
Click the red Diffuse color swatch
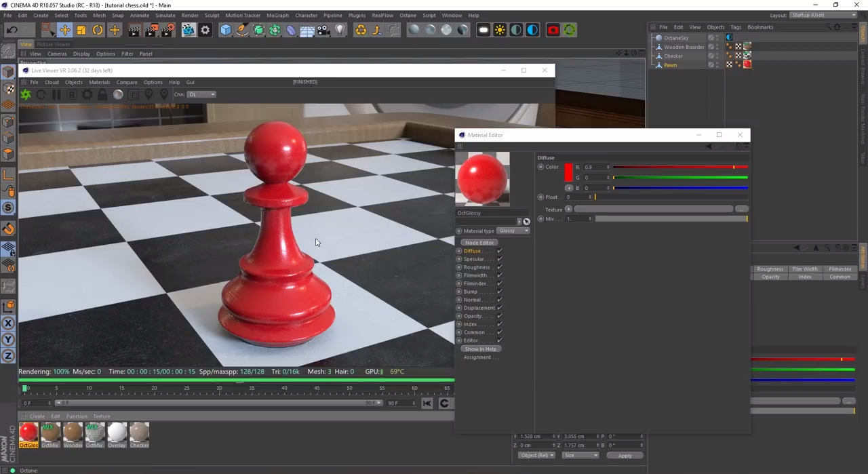[x=568, y=173]
